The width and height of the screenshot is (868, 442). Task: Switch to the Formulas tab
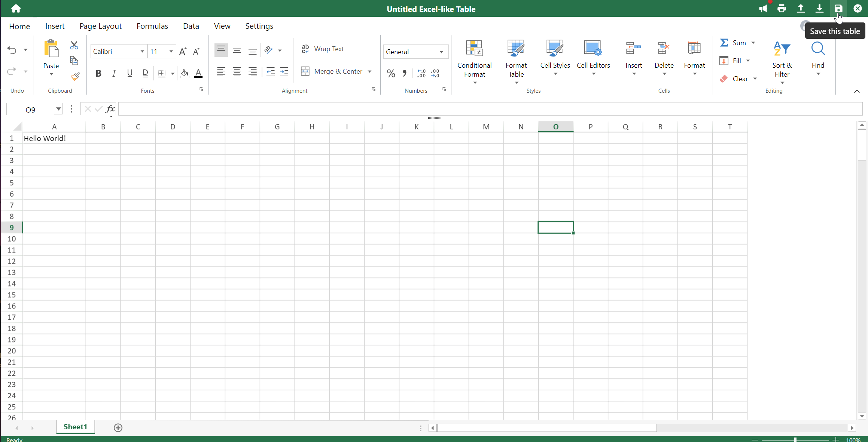(152, 26)
